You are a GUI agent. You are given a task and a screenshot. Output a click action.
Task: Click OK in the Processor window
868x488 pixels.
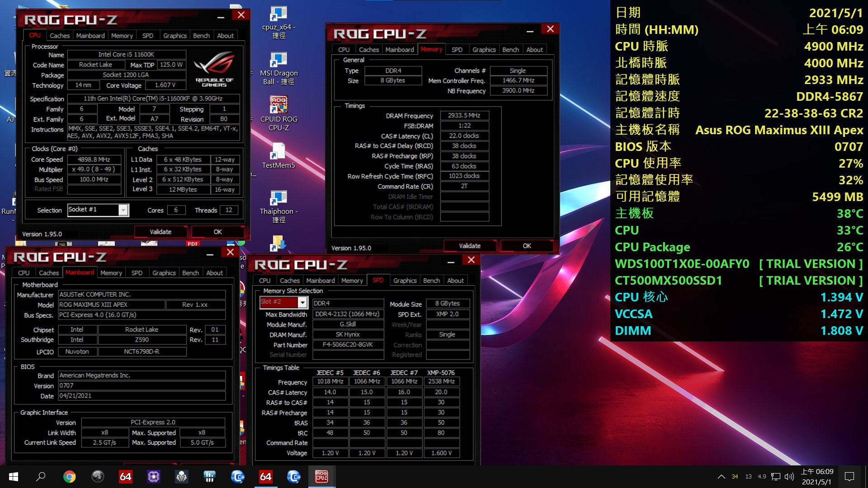[x=218, y=232]
